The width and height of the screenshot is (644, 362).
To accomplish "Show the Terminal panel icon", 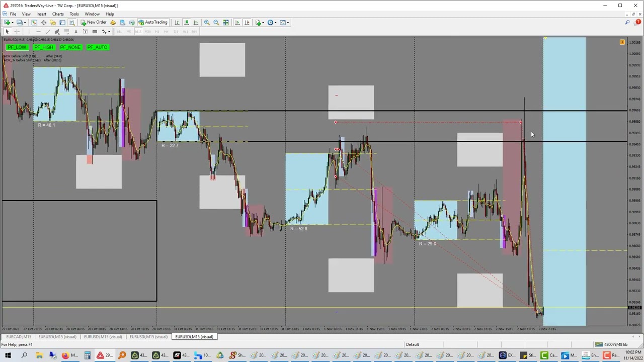I will click(62, 22).
